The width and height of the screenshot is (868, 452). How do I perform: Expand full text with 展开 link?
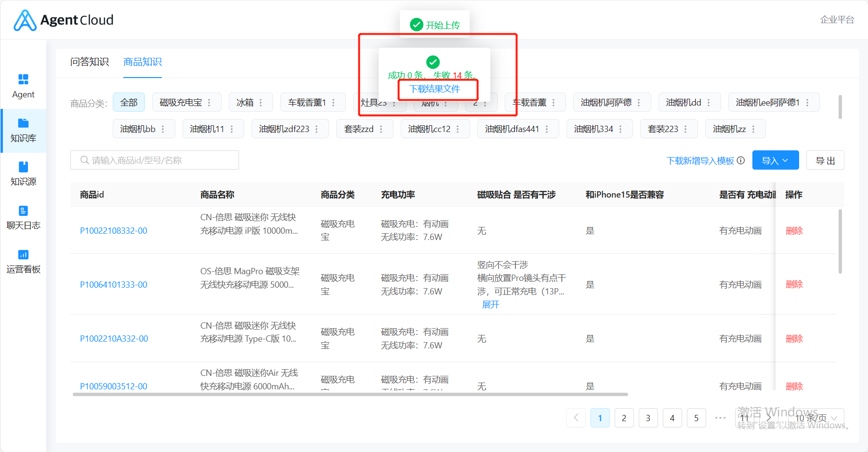(491, 305)
